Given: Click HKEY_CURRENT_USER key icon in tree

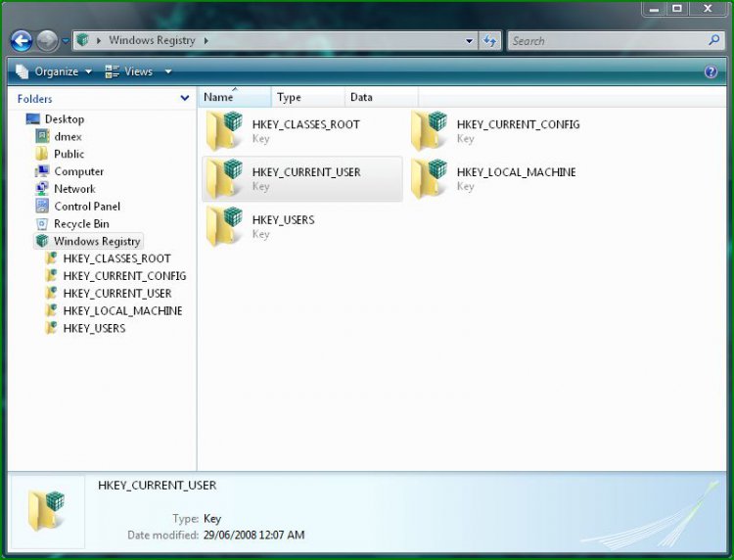Looking at the screenshot, I should coord(51,293).
